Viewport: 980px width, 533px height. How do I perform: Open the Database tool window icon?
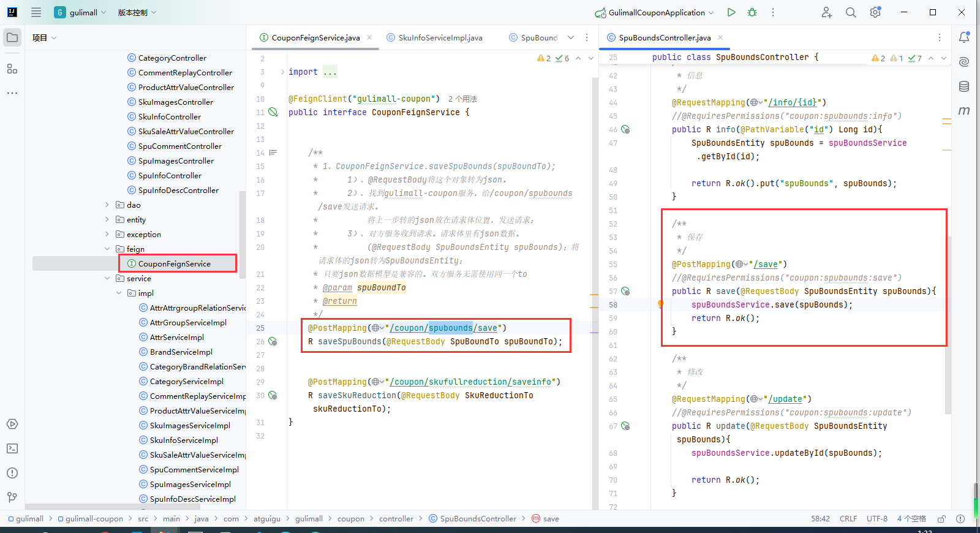[x=964, y=86]
